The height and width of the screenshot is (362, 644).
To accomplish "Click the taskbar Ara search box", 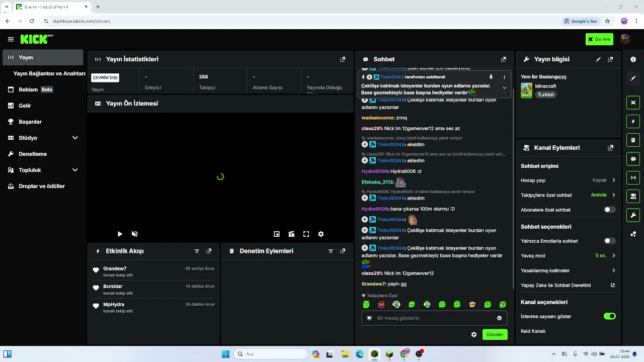I will [271, 354].
